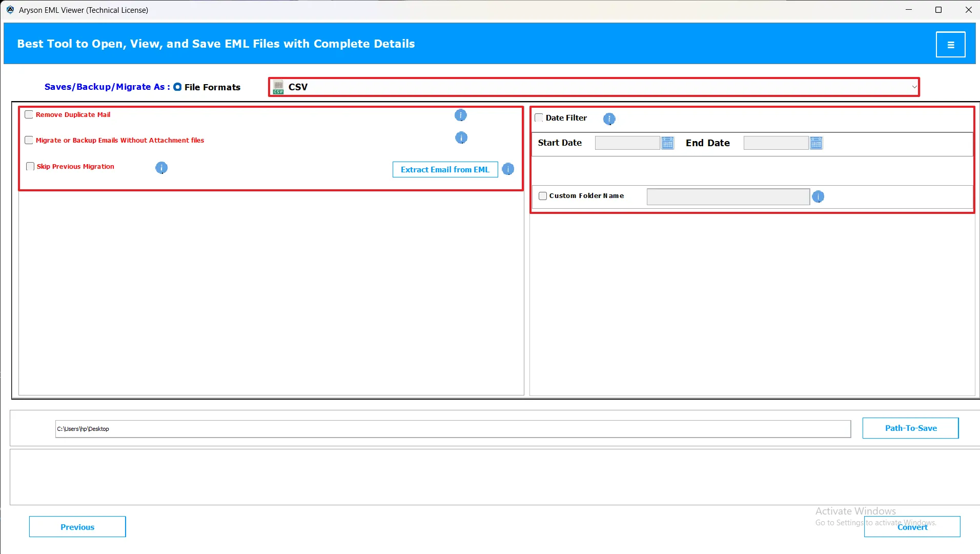Image resolution: width=980 pixels, height=554 pixels.
Task: Click info icon next to Date Filter
Action: (608, 119)
